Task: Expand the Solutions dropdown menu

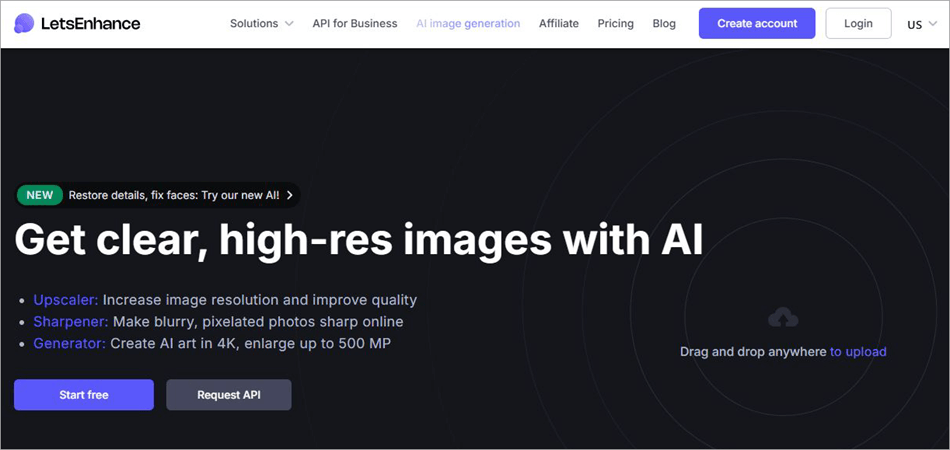Action: coord(261,23)
